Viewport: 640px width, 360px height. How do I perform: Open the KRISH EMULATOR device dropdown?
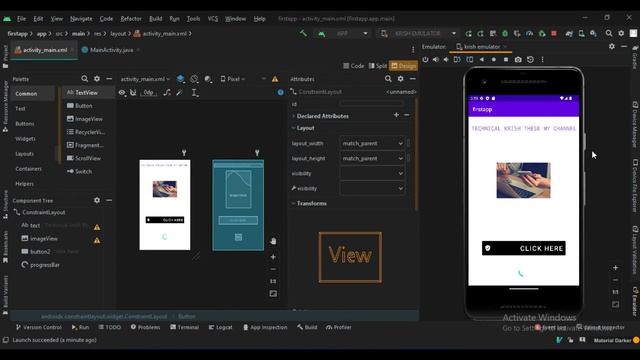[x=418, y=33]
